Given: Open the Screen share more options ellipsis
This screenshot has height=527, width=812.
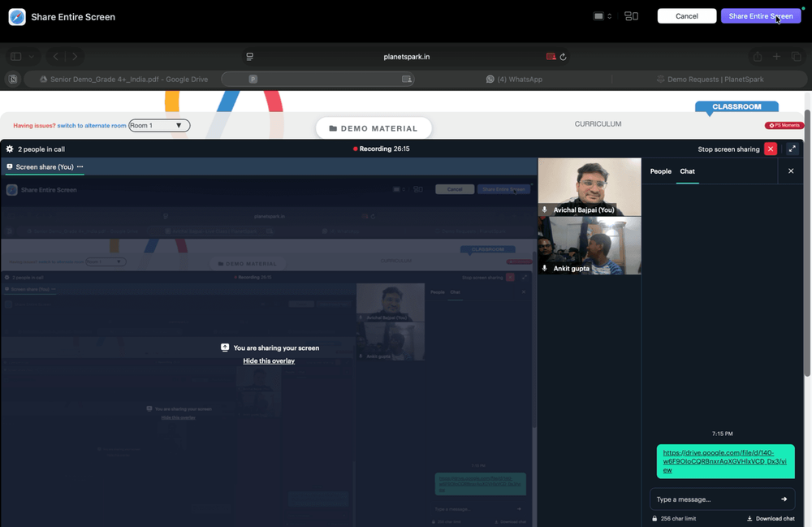Looking at the screenshot, I should 80,166.
